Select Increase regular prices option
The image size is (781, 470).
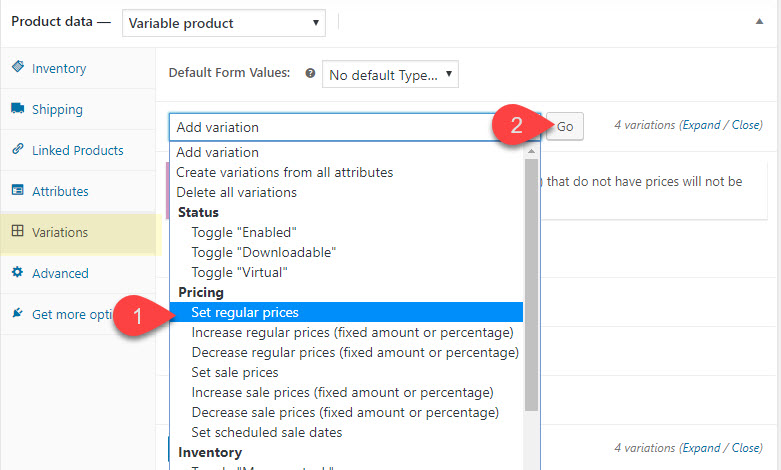[x=347, y=333]
